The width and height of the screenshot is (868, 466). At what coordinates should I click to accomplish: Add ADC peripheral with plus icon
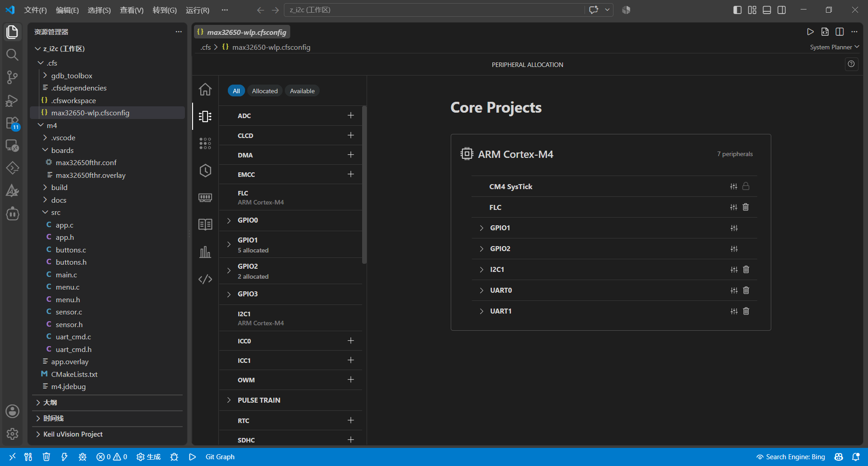coord(351,115)
